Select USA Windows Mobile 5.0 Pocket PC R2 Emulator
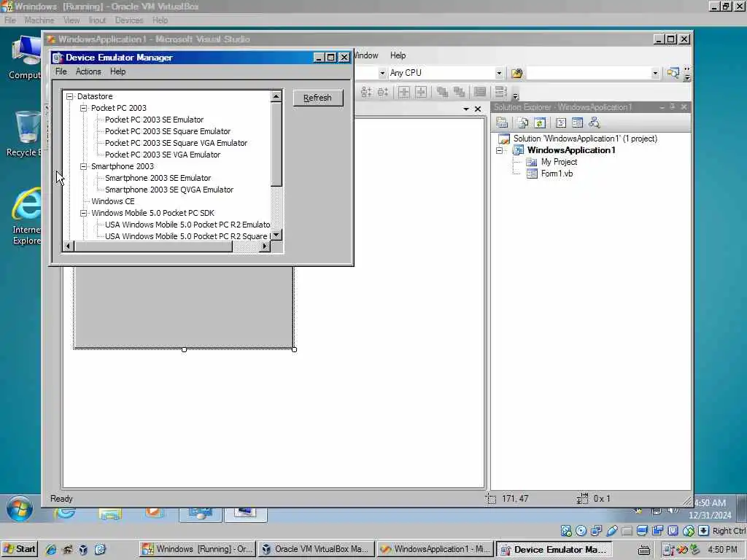 click(x=187, y=225)
